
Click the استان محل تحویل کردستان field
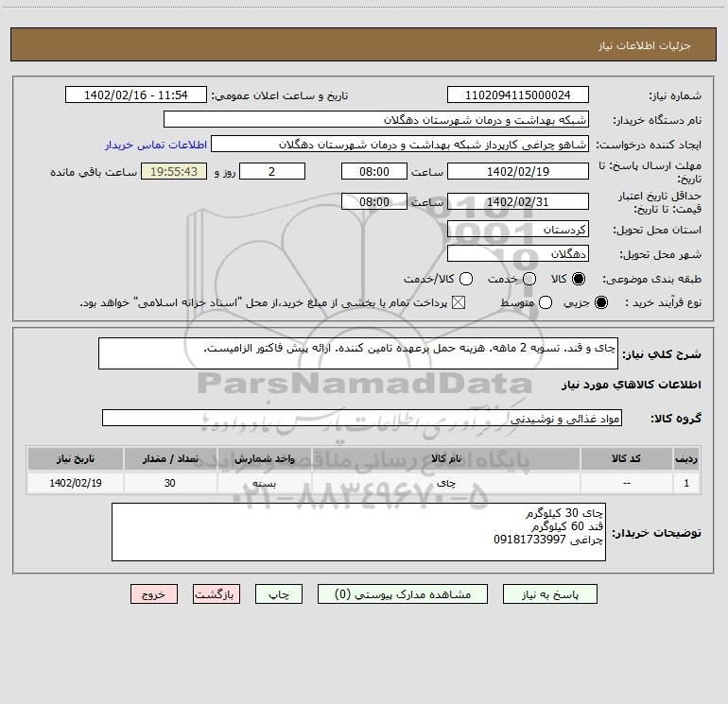(518, 230)
